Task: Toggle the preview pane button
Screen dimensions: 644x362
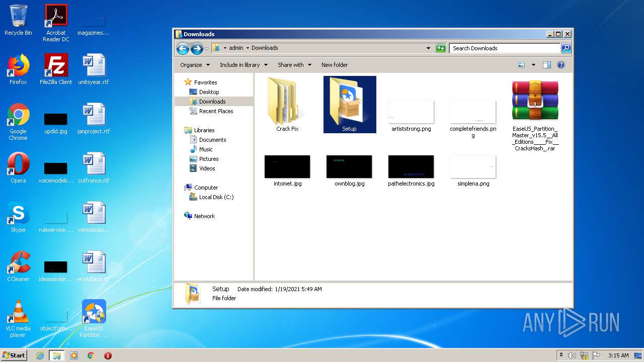Action: click(x=547, y=65)
